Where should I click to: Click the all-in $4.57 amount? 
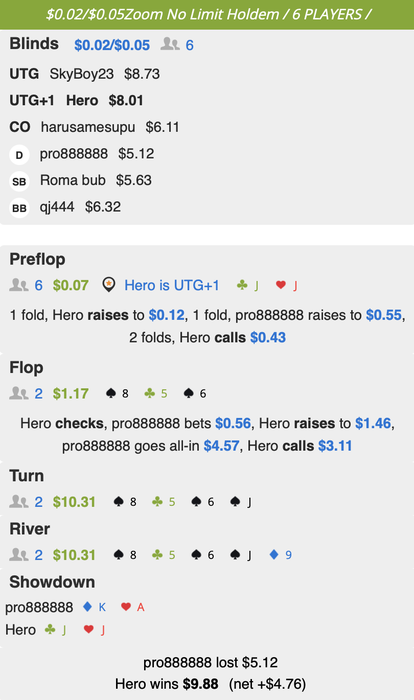[x=222, y=446]
